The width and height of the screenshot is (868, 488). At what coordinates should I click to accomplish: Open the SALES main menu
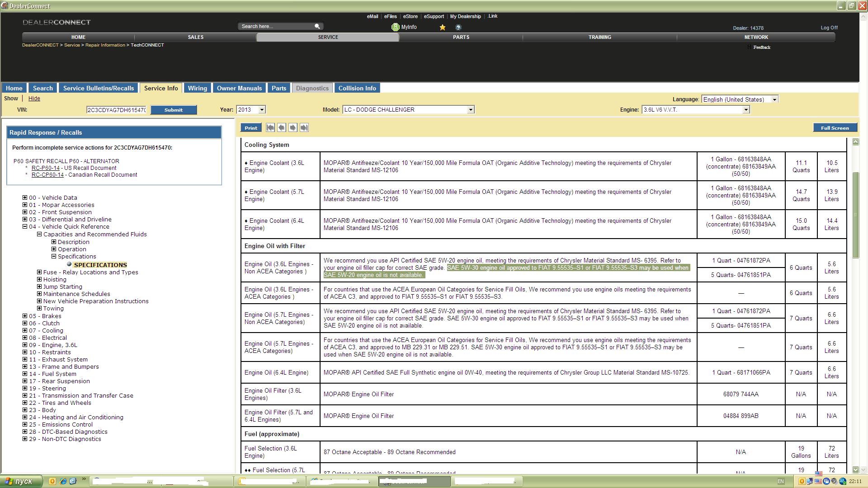(196, 37)
